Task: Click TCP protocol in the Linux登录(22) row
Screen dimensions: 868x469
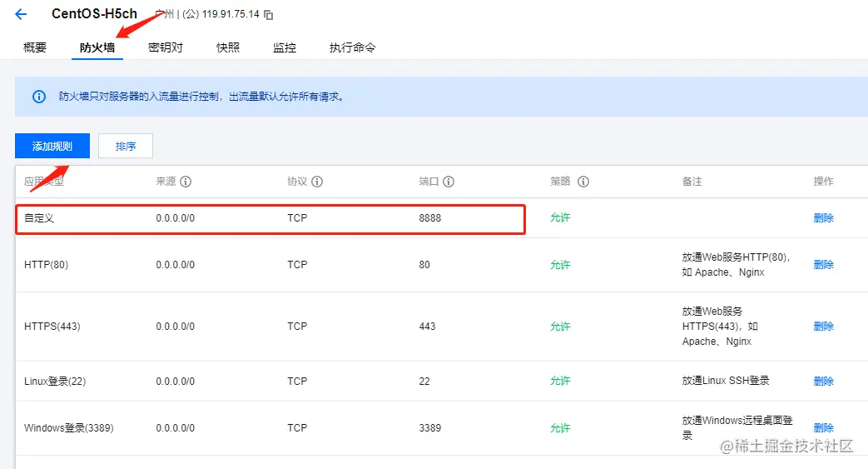Action: coord(297,381)
